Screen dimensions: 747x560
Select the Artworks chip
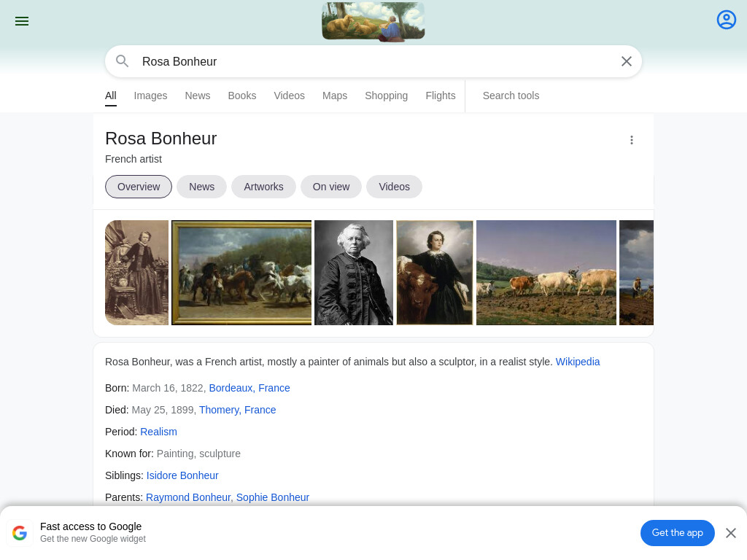point(263,187)
